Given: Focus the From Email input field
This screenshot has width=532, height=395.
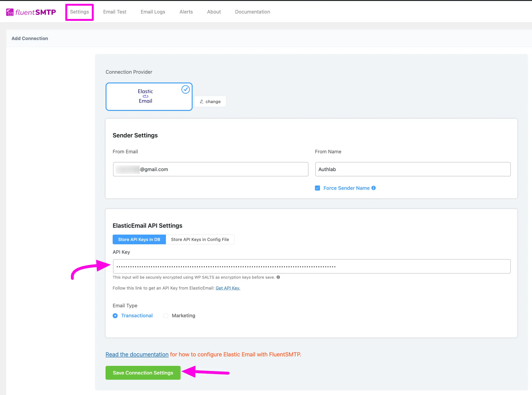Looking at the screenshot, I should pos(211,169).
